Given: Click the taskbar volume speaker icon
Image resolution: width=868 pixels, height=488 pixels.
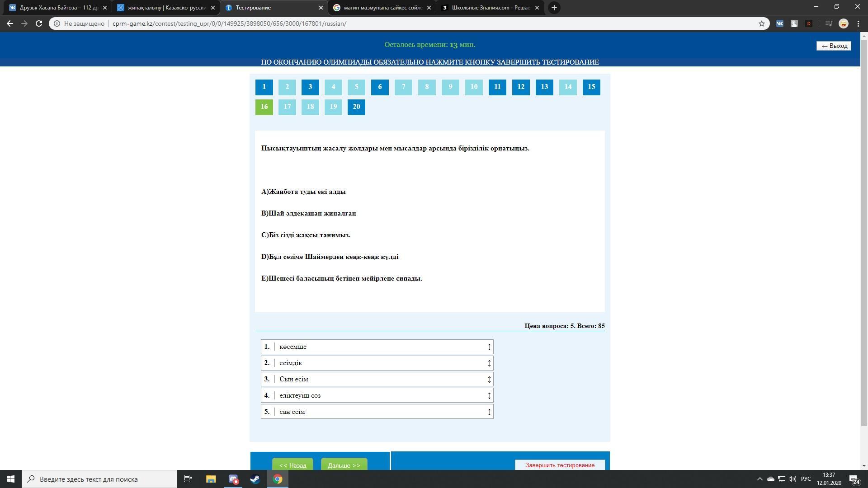Looking at the screenshot, I should click(x=792, y=479).
